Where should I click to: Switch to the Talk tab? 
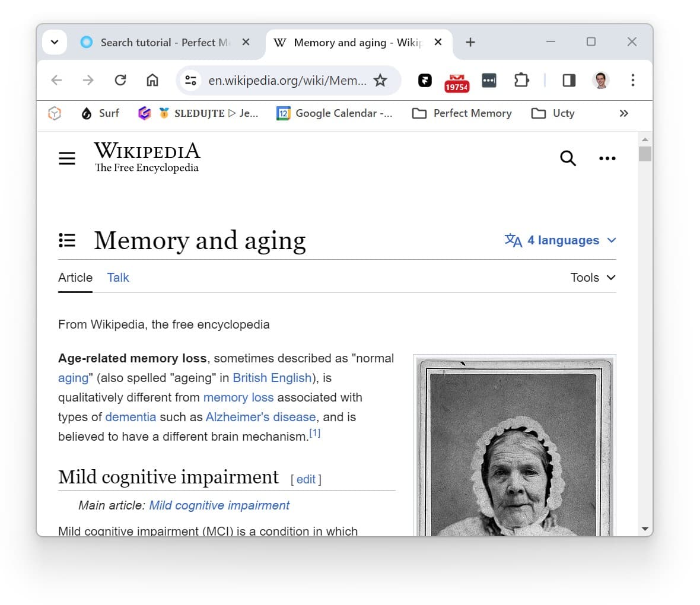(117, 277)
